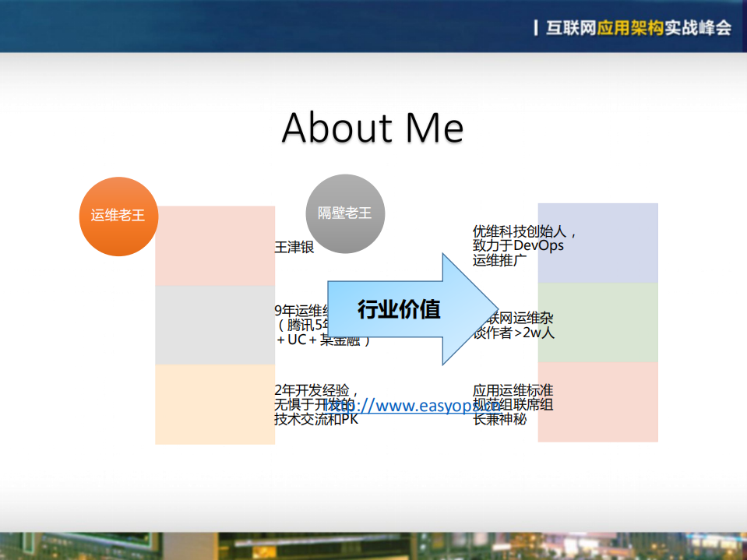Select the orange 运维老王 circle badge
747x560 pixels.
pyautogui.click(x=118, y=215)
